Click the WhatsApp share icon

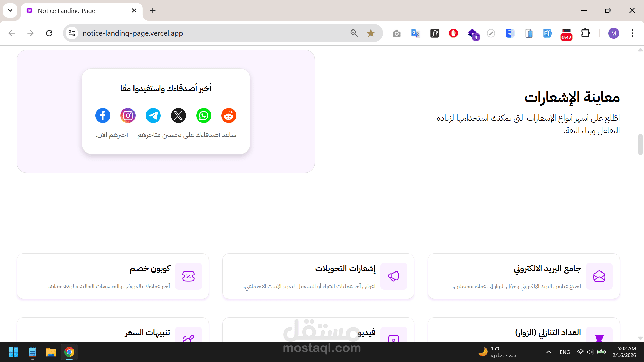(x=204, y=116)
